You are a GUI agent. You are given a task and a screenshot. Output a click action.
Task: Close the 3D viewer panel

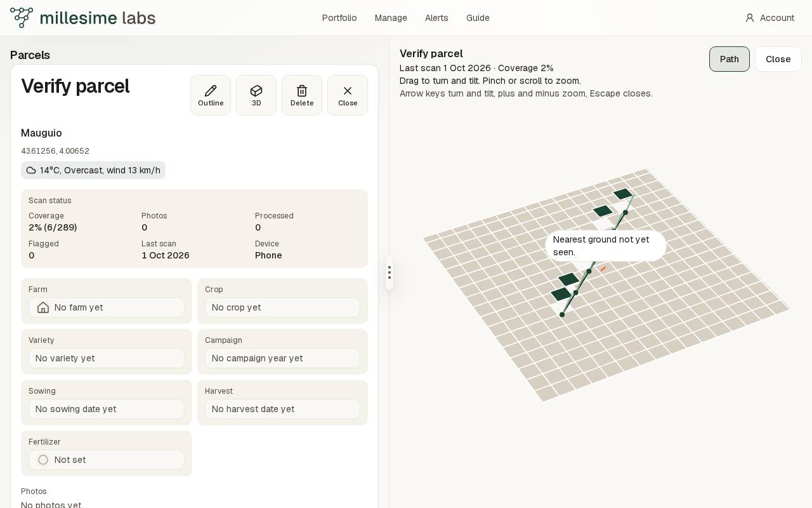(x=778, y=59)
